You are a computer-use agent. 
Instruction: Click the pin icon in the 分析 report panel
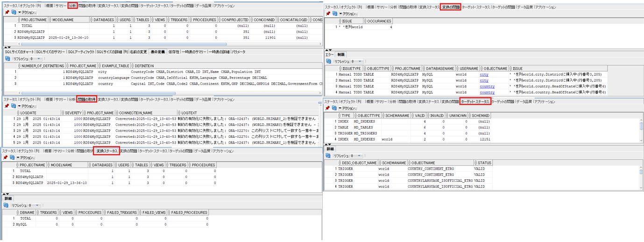pyautogui.click(x=7, y=13)
